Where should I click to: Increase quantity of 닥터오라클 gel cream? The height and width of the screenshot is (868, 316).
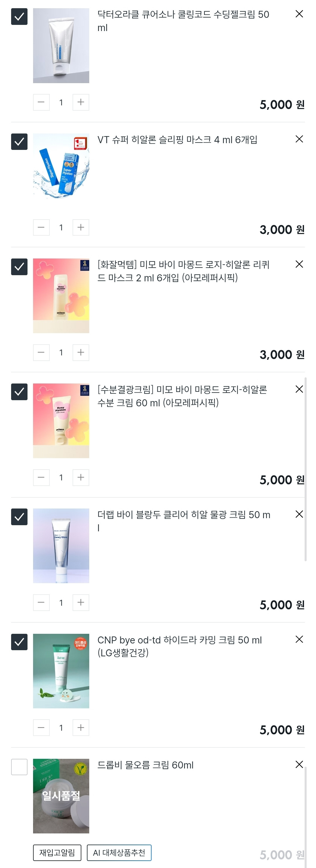[x=81, y=102]
